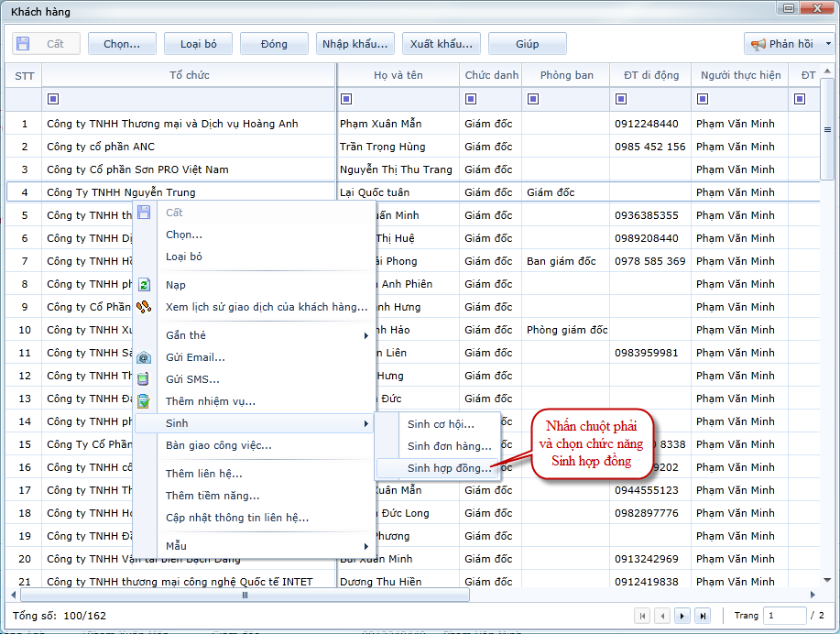The width and height of the screenshot is (840, 634).
Task: Click the Thêm nhiệm vụ task icon
Action: click(x=144, y=401)
